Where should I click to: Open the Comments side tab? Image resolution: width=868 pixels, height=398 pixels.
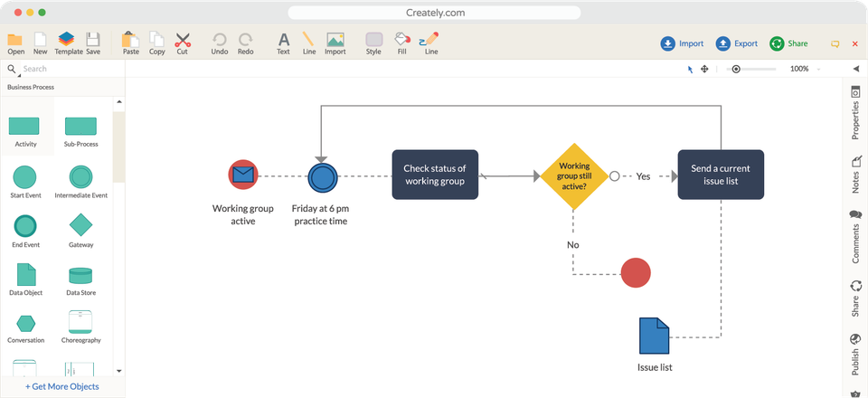pyautogui.click(x=855, y=237)
